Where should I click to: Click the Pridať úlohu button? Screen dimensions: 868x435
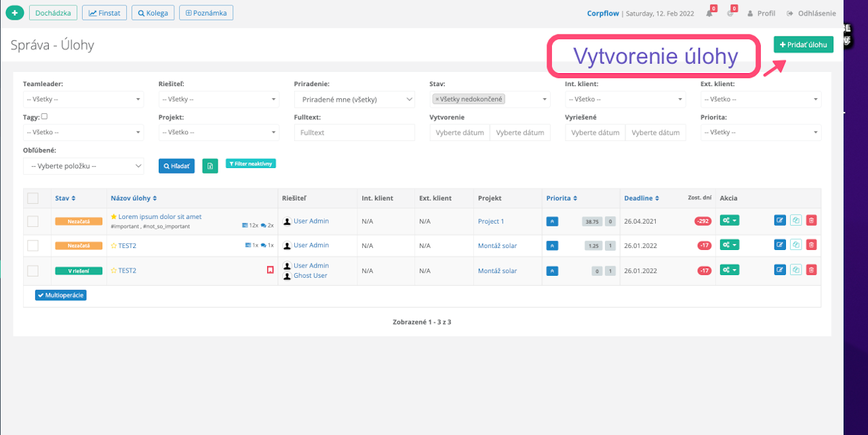coord(804,45)
